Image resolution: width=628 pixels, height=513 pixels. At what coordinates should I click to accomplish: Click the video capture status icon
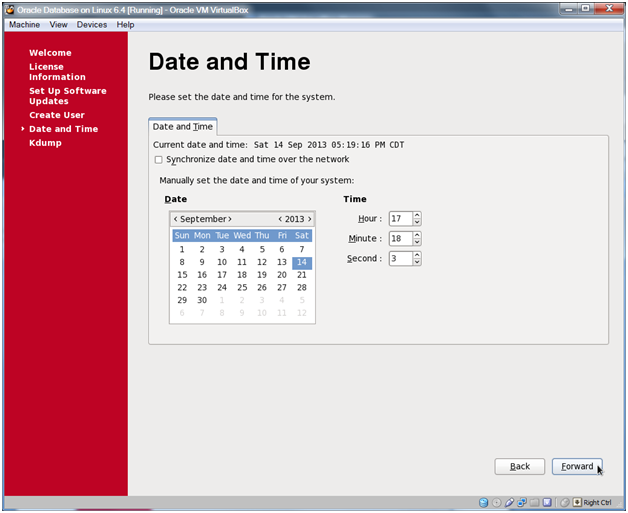(x=547, y=502)
